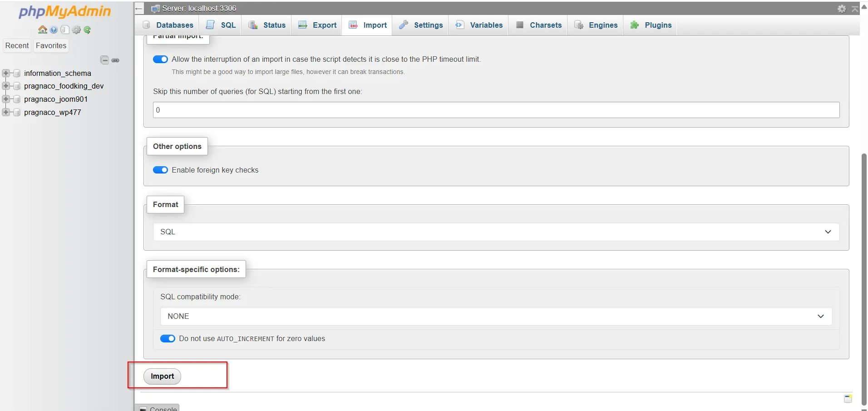The height and width of the screenshot is (411, 868).
Task: Open the Favorites tables list
Action: (x=51, y=45)
